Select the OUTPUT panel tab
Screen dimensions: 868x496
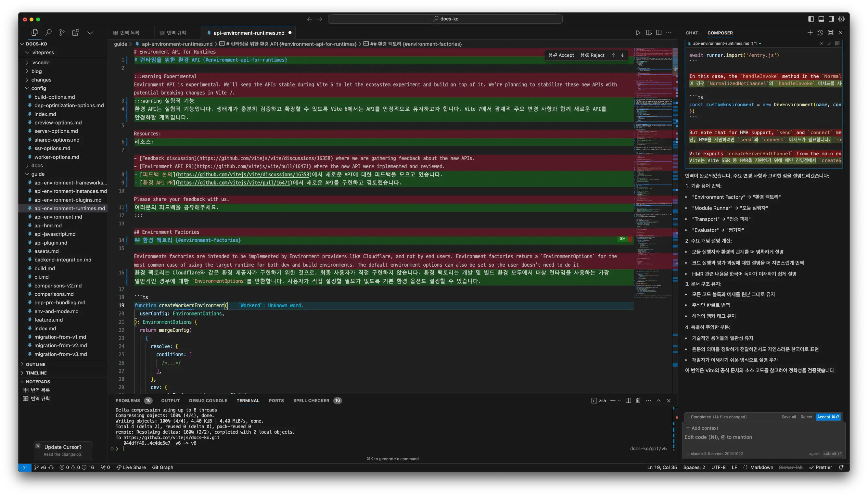[x=170, y=401]
